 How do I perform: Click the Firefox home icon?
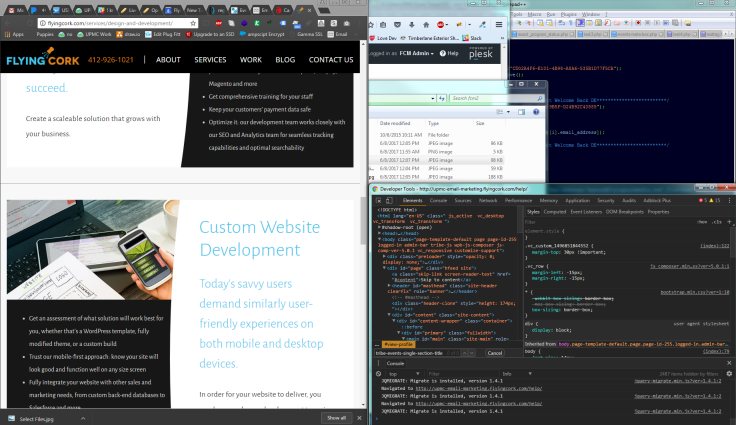point(426,25)
